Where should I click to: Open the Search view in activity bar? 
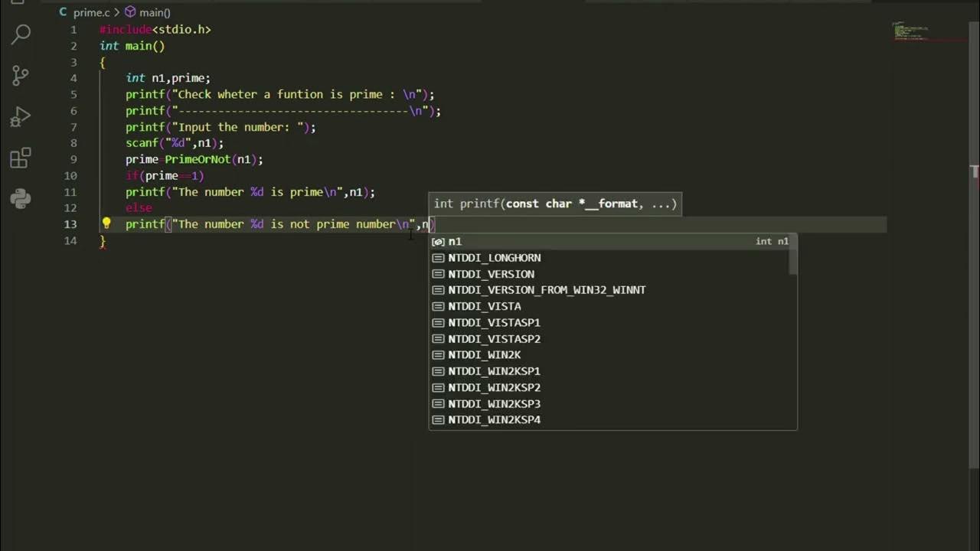pos(21,34)
